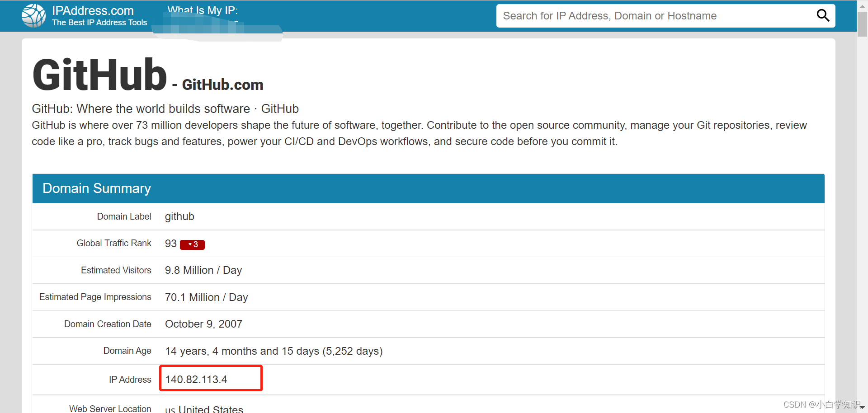868x413 pixels.
Task: Click the IPAddress.com globe logo icon
Action: pos(33,16)
